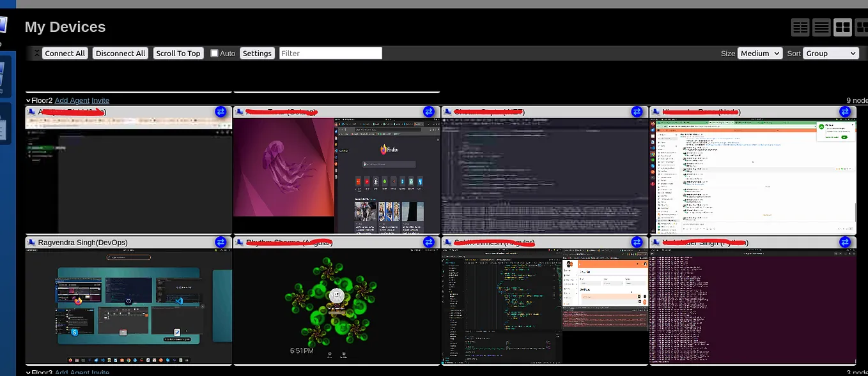Click blue connect icon on the (.NET) device
Viewport: 868px width, 376px height.
tap(637, 112)
